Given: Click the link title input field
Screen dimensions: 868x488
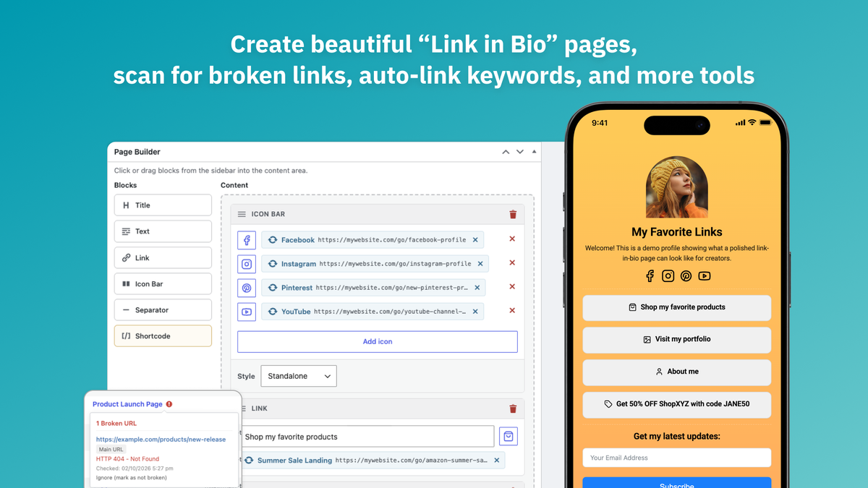Looking at the screenshot, I should coord(367,437).
